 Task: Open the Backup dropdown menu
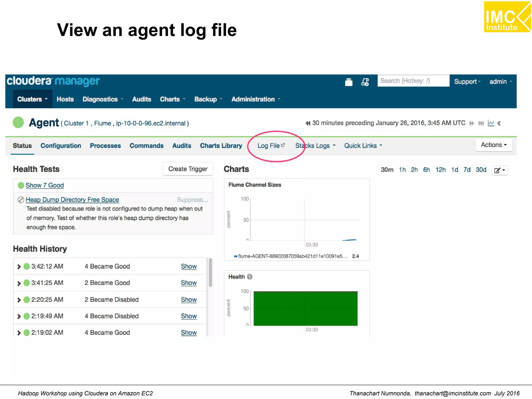(208, 99)
